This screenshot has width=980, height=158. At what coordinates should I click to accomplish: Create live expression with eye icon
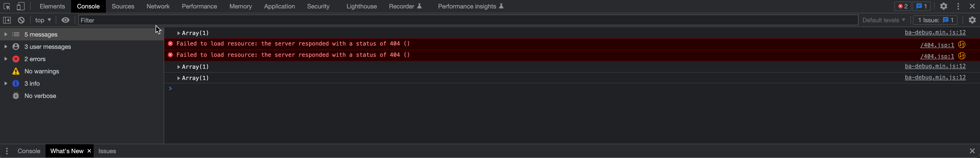click(65, 20)
